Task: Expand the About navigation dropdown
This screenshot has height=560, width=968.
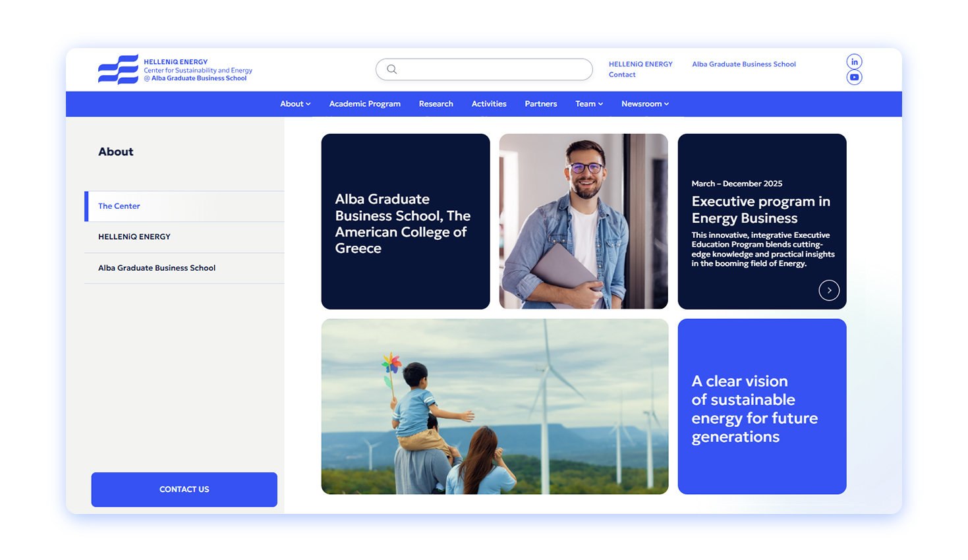Action: (x=295, y=103)
